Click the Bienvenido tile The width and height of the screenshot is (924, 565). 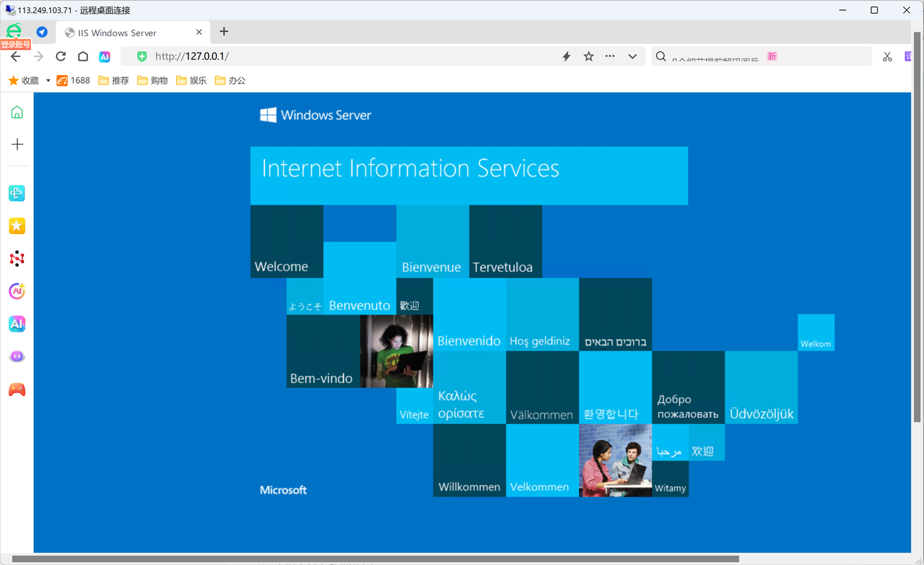[469, 315]
